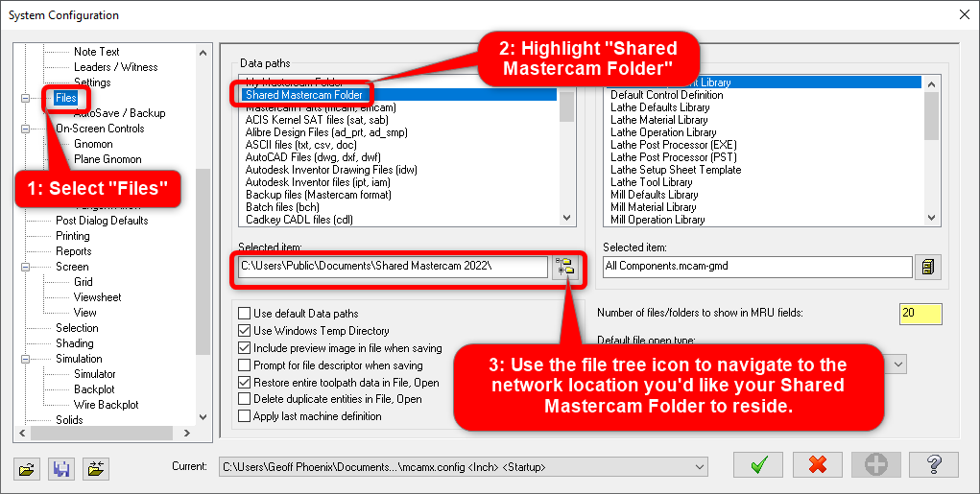Select Viewsheet tree item

[x=98, y=297]
